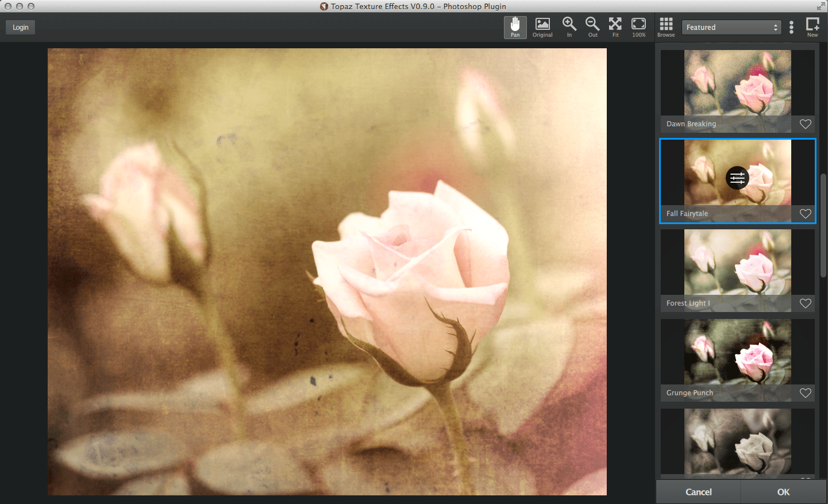The height and width of the screenshot is (504, 828).
Task: Open the three-dot options menu
Action: click(791, 27)
